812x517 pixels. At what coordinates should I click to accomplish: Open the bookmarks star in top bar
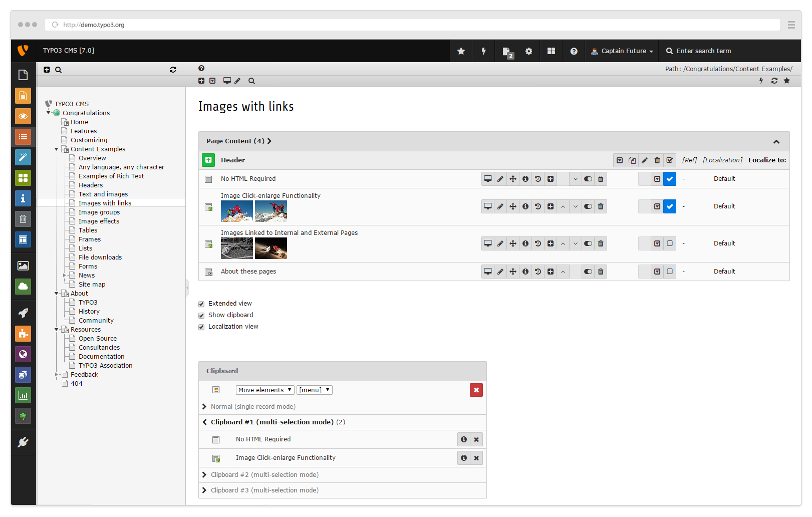click(x=461, y=51)
